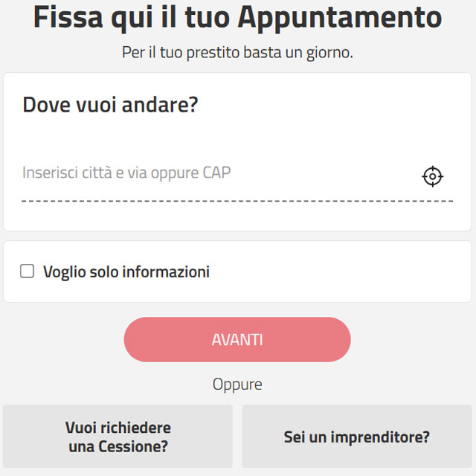
Task: Click the "Fissa qui il tuo Appuntamento" heading
Action: pyautogui.click(x=237, y=17)
